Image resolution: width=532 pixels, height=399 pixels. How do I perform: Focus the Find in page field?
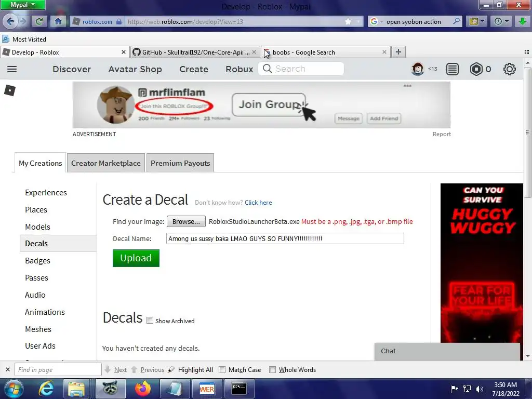pos(58,369)
